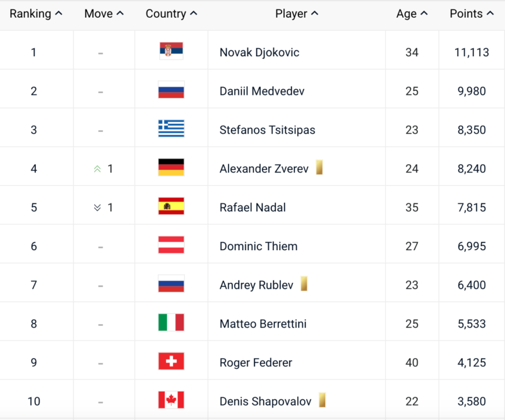505x420 pixels.
Task: Sort by the Age column header
Action: point(412,14)
